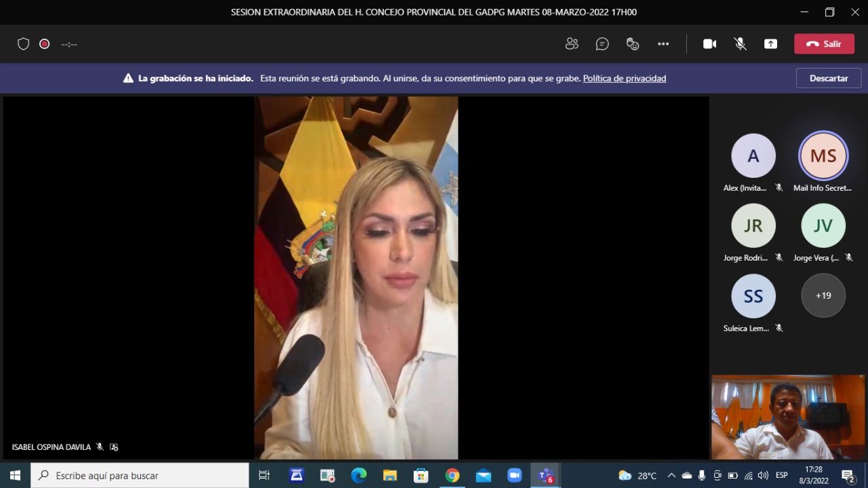Toggle the camera on or off
The image size is (868, 488).
point(709,44)
